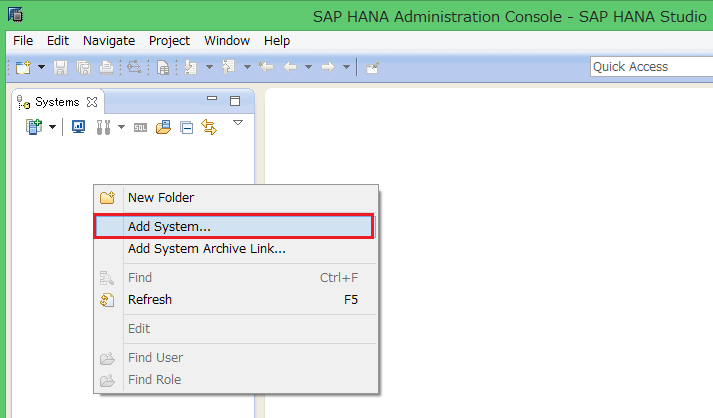Click the Pin Editor icon
Viewport: 713px width, 418px height.
[x=372, y=68]
